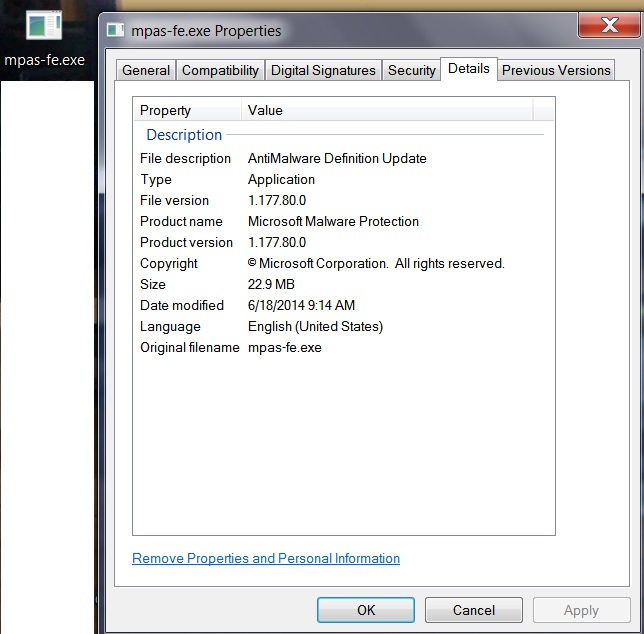Click value AntiMalware Definition Update
Image resolution: width=644 pixels, height=634 pixels.
[x=337, y=158]
